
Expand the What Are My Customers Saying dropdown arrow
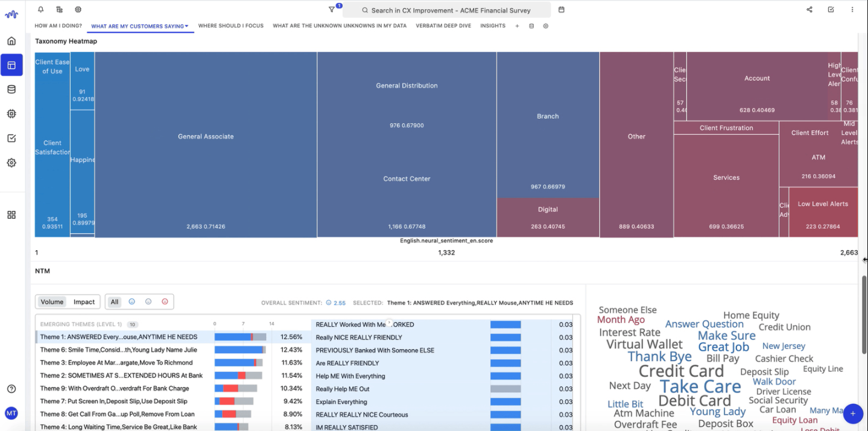coord(187,26)
